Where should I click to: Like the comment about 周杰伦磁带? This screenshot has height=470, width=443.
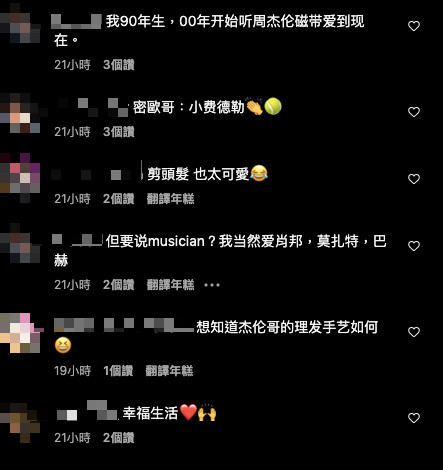414,26
